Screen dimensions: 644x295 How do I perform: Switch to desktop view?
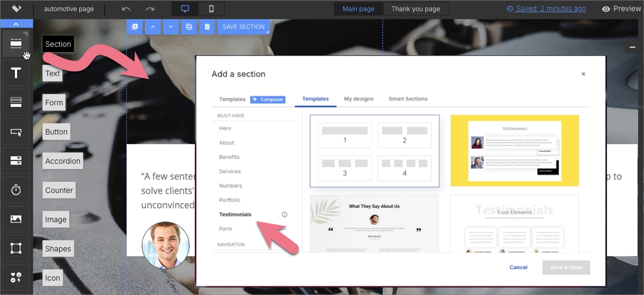(185, 9)
